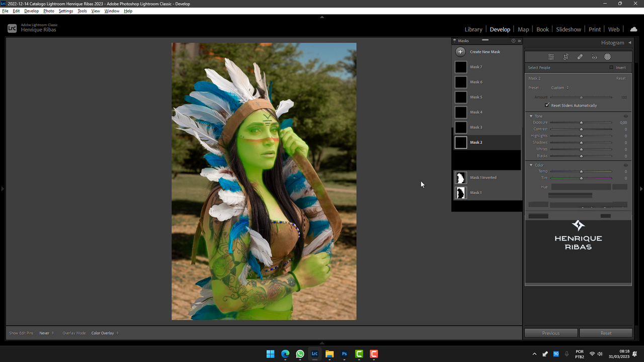
Task: Open the Overlay Mode dropdown
Action: click(105, 333)
